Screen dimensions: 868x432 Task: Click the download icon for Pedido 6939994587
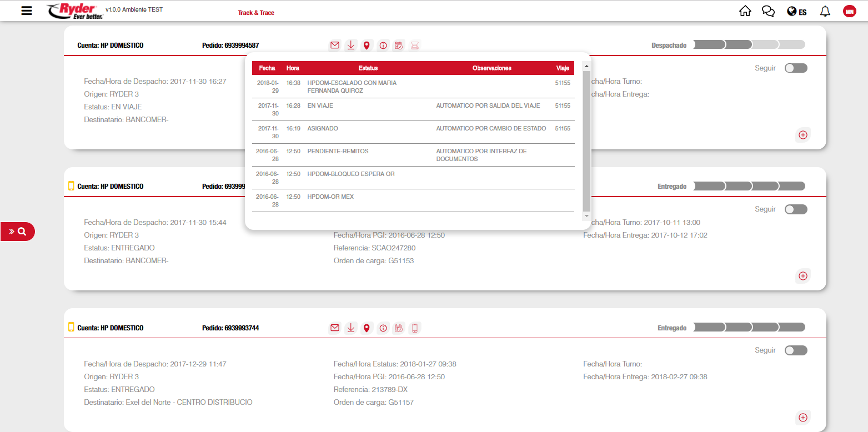(350, 46)
